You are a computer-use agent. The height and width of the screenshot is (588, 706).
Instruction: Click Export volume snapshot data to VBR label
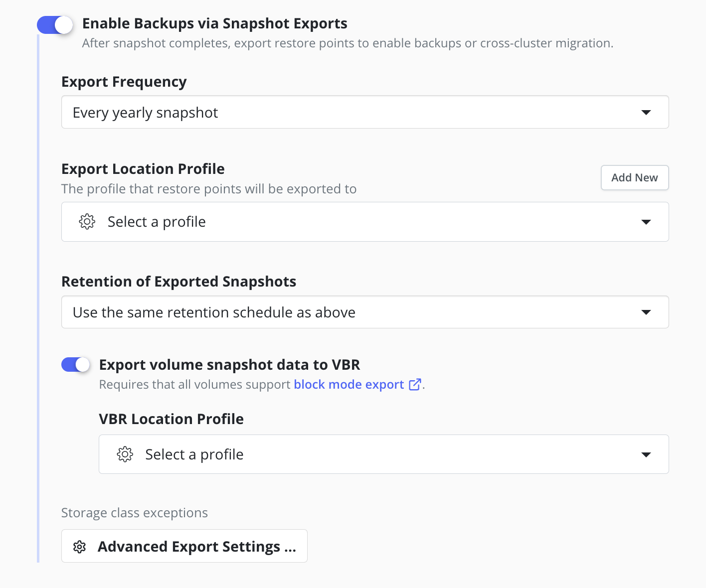[x=229, y=365]
